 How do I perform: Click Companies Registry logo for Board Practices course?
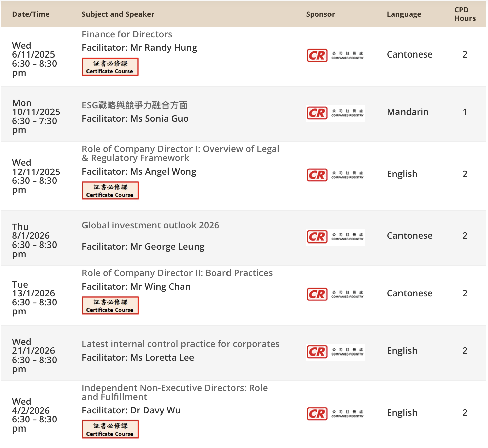[335, 294]
